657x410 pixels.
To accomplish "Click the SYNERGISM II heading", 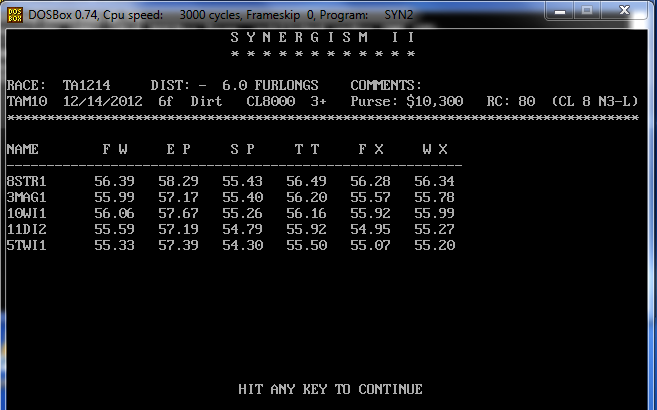I will coord(323,38).
